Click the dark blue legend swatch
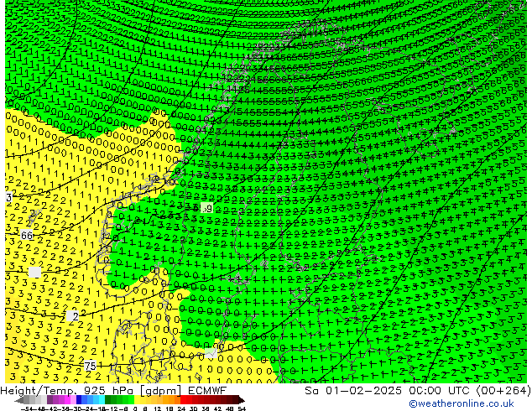 (79, 399)
